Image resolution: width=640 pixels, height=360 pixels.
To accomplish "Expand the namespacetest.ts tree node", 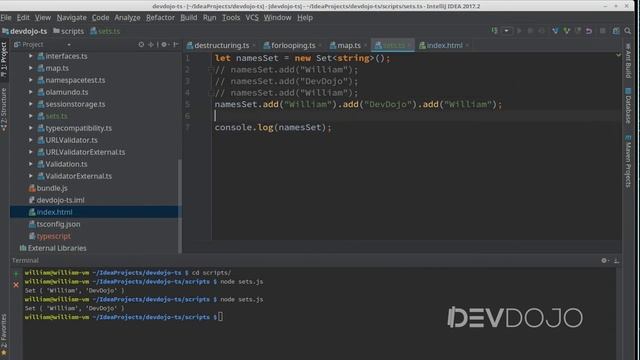I will (x=31, y=80).
